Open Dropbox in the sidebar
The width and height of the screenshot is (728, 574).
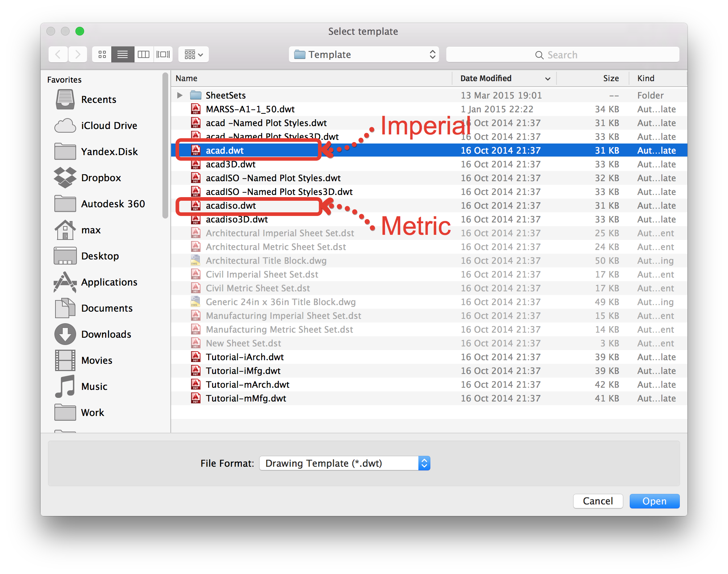pyautogui.click(x=100, y=178)
